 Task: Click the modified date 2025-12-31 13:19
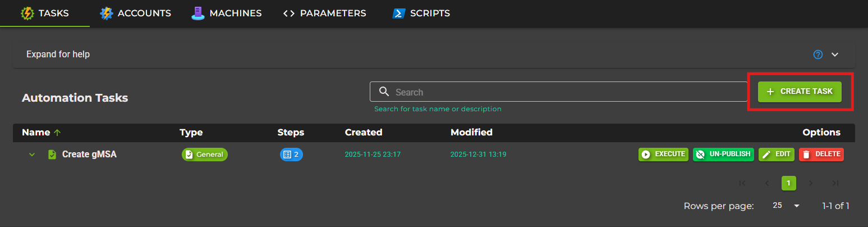click(x=478, y=154)
